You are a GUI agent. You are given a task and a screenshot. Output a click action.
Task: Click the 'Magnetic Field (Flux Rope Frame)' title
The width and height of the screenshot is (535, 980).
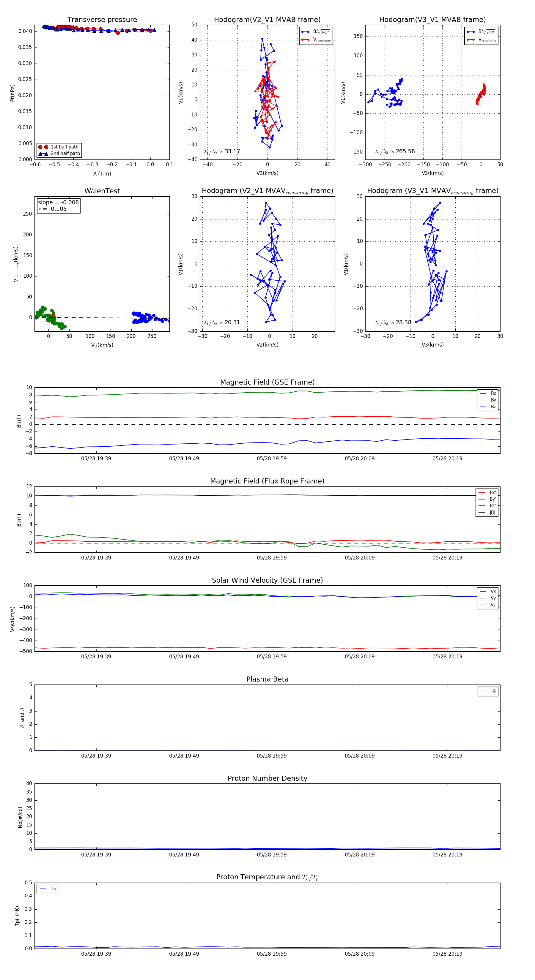(x=267, y=481)
